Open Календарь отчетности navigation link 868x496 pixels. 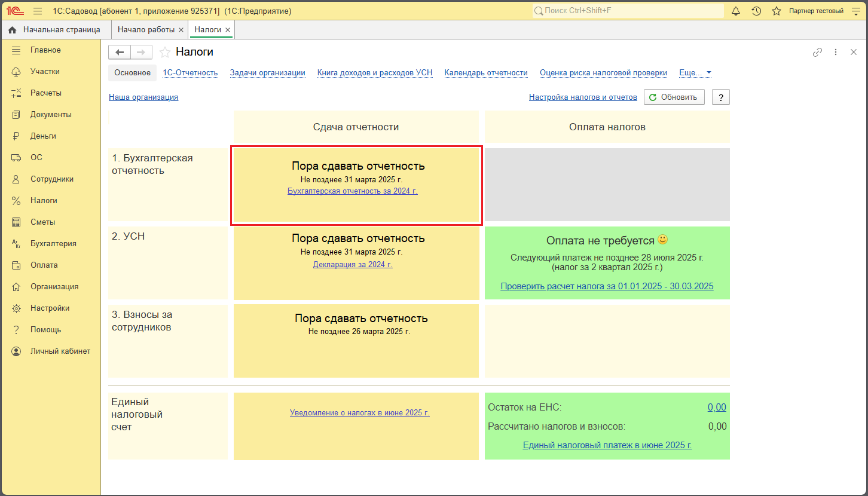486,73
